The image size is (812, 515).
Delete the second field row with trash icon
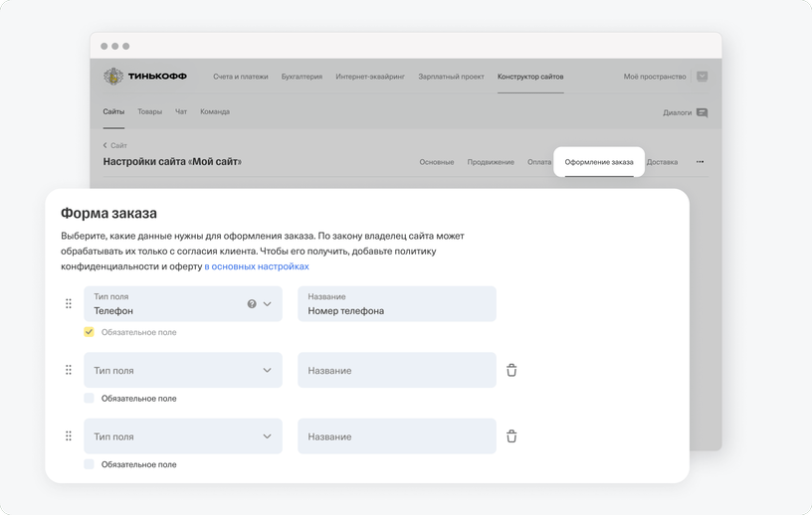(x=511, y=370)
